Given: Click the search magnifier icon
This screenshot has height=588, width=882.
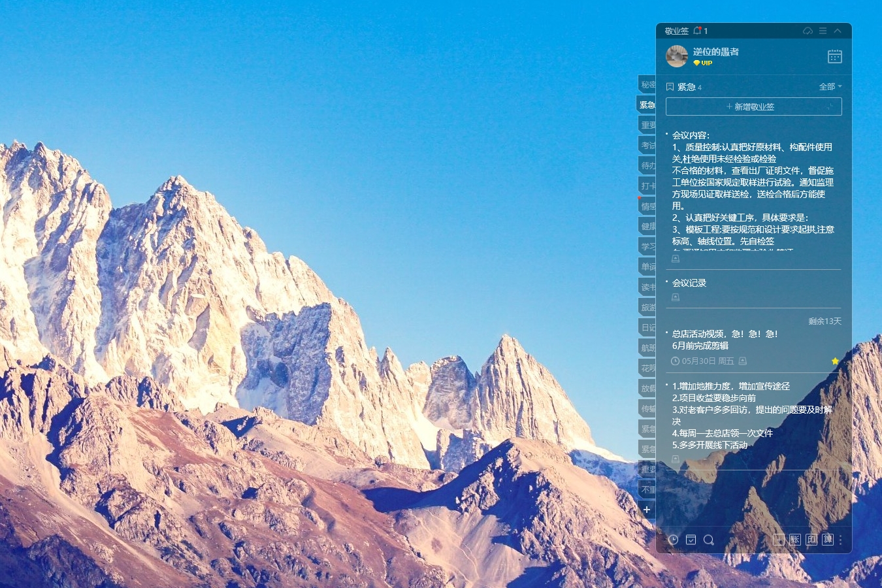Looking at the screenshot, I should tap(709, 540).
